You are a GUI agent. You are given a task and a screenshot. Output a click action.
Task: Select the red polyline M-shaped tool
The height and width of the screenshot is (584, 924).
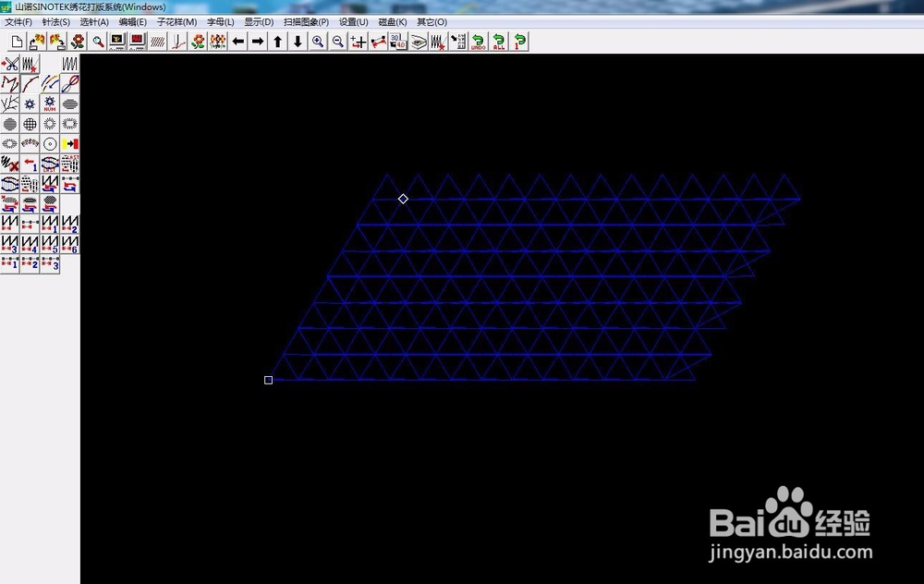click(10, 84)
